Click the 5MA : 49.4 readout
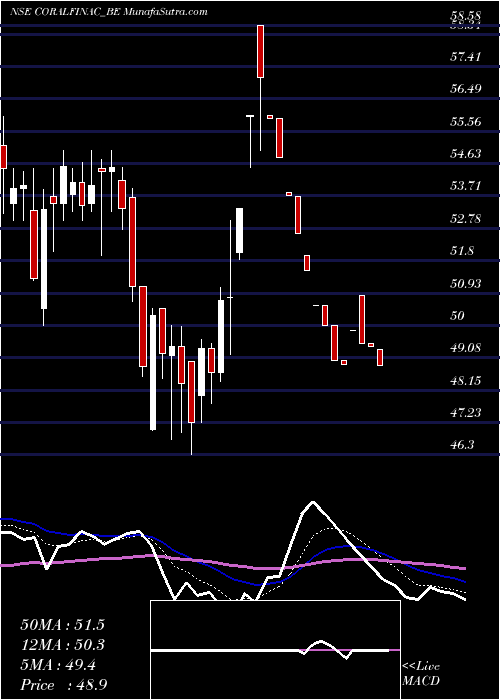The height and width of the screenshot is (700, 500). (x=58, y=665)
